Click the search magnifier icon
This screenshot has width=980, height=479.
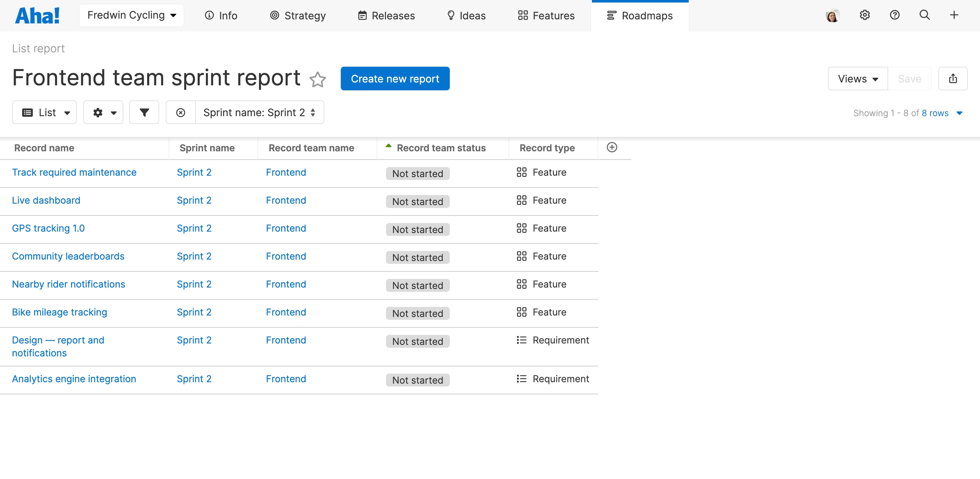[x=924, y=15]
